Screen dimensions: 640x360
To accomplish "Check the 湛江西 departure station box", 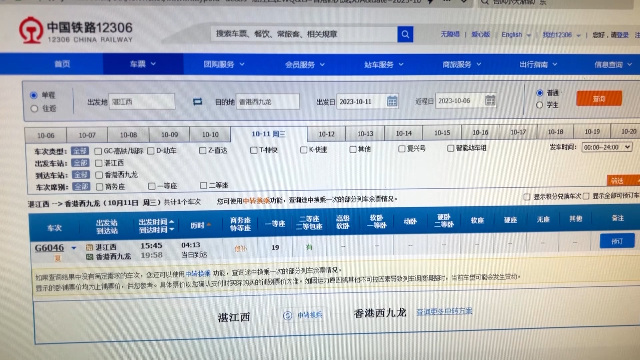I will coord(98,163).
